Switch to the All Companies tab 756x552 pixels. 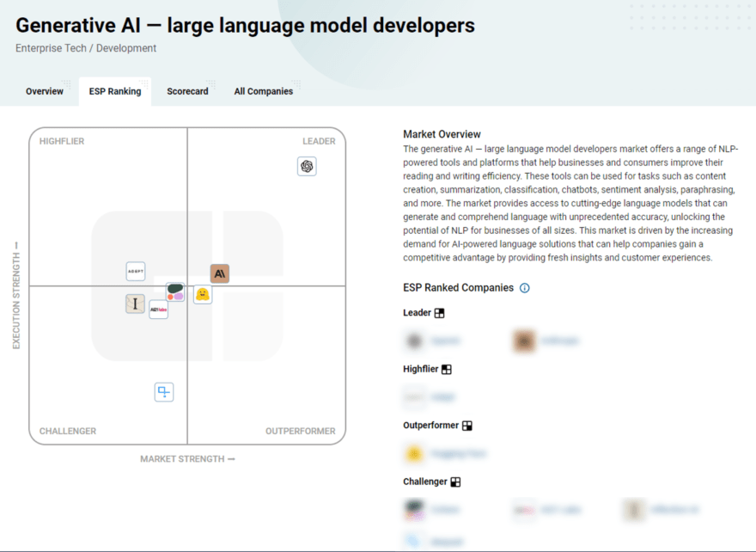point(263,90)
